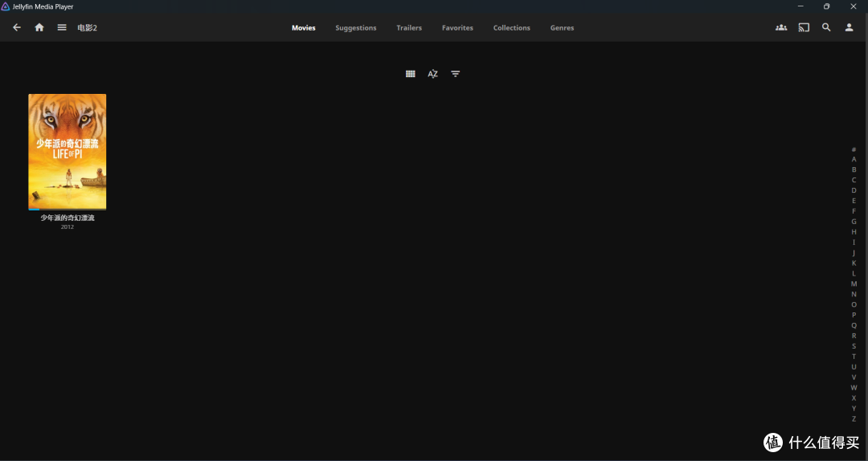Jump to letter L in alphabet picker

click(x=854, y=273)
